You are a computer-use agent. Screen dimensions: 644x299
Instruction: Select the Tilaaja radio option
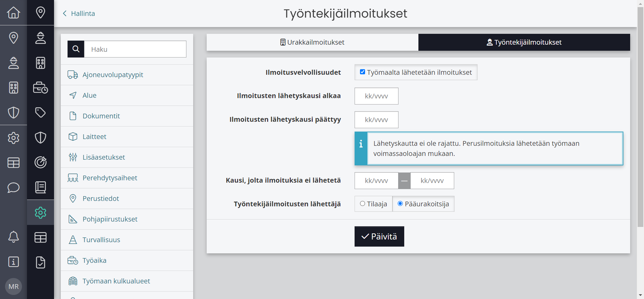362,204
